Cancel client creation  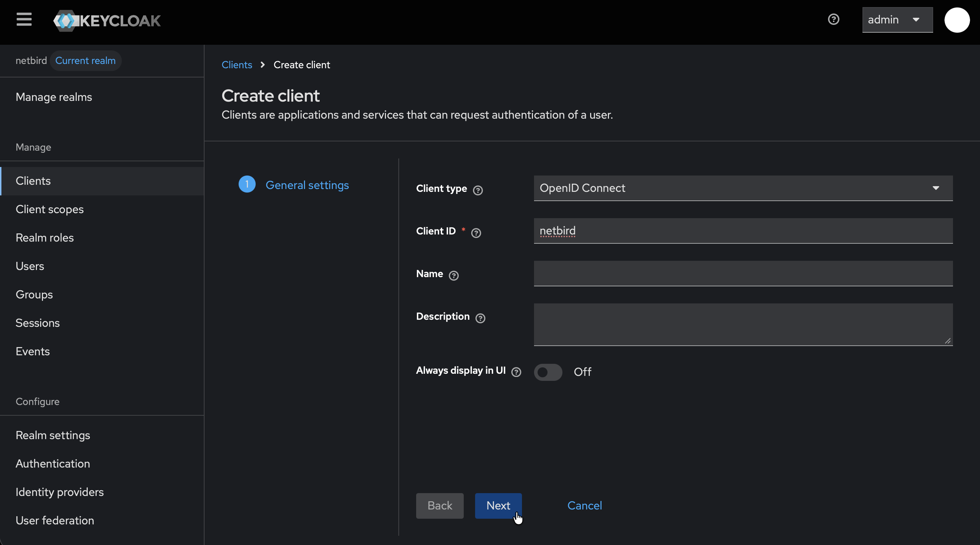tap(584, 506)
